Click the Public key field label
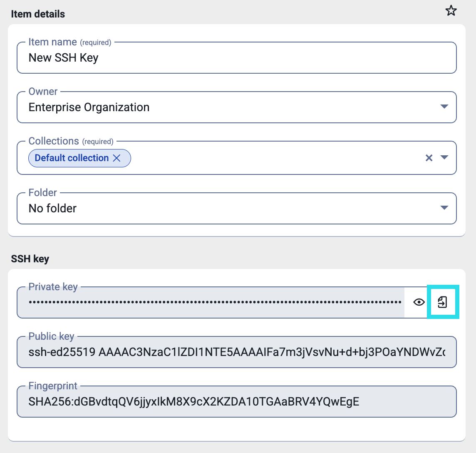476x453 pixels. pyautogui.click(x=51, y=336)
